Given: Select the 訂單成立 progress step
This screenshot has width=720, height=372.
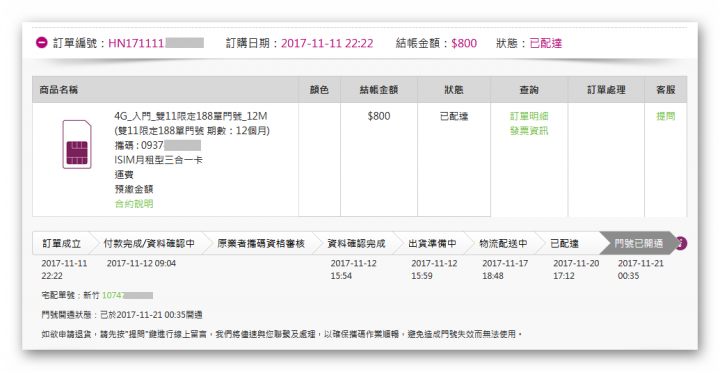Looking at the screenshot, I should click(x=61, y=243).
